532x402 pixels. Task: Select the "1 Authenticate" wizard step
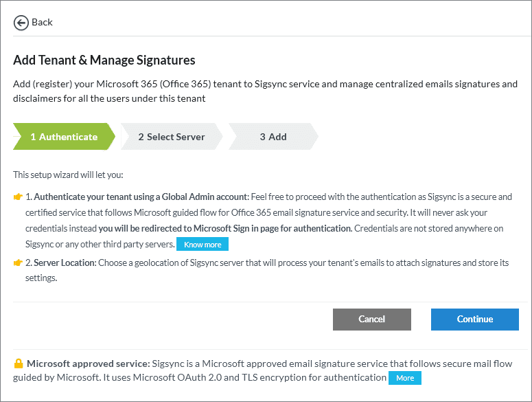point(64,137)
